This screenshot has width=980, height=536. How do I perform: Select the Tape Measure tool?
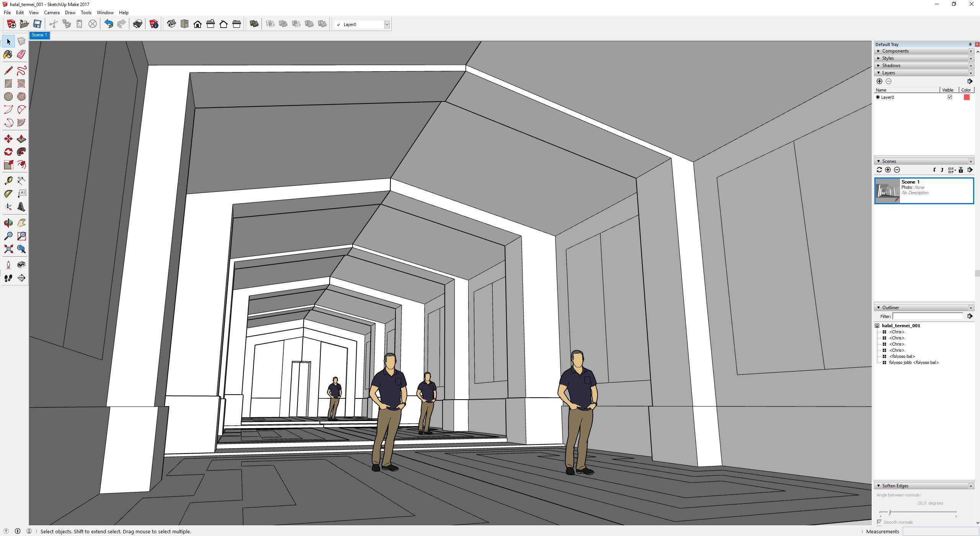[x=8, y=181]
